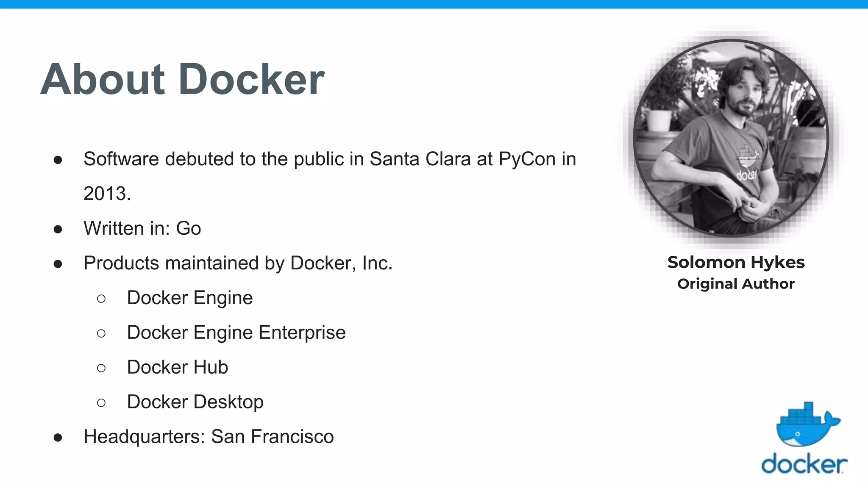The height and width of the screenshot is (488, 868).
Task: Click the Original Author subtitle
Action: 736,284
